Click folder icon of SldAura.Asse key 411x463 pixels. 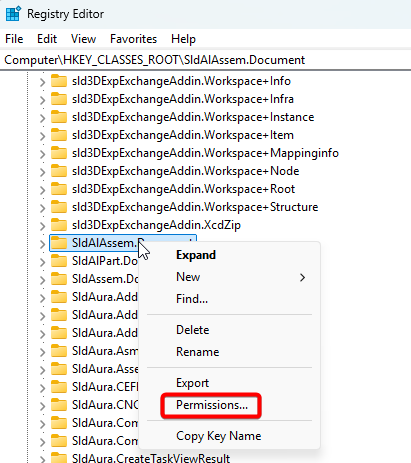click(59, 369)
